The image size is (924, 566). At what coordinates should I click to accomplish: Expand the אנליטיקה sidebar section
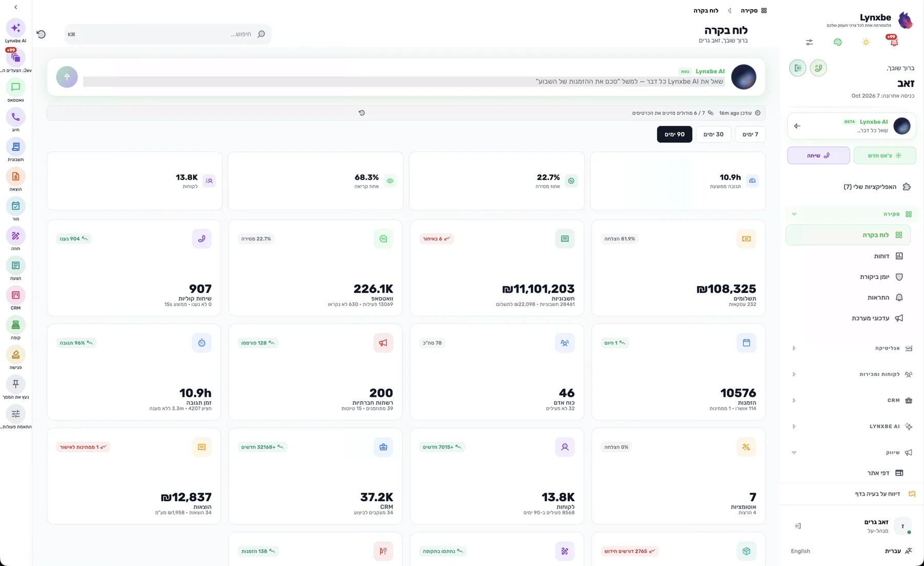tap(794, 348)
